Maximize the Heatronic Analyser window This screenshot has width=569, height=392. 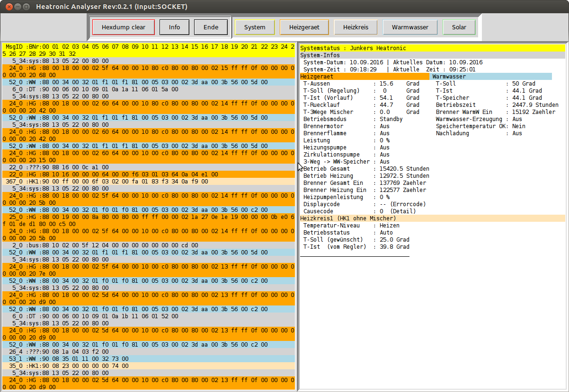tap(26, 7)
